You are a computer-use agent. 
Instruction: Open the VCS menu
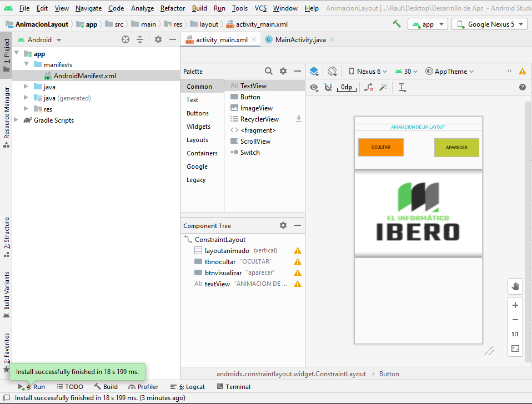[260, 8]
